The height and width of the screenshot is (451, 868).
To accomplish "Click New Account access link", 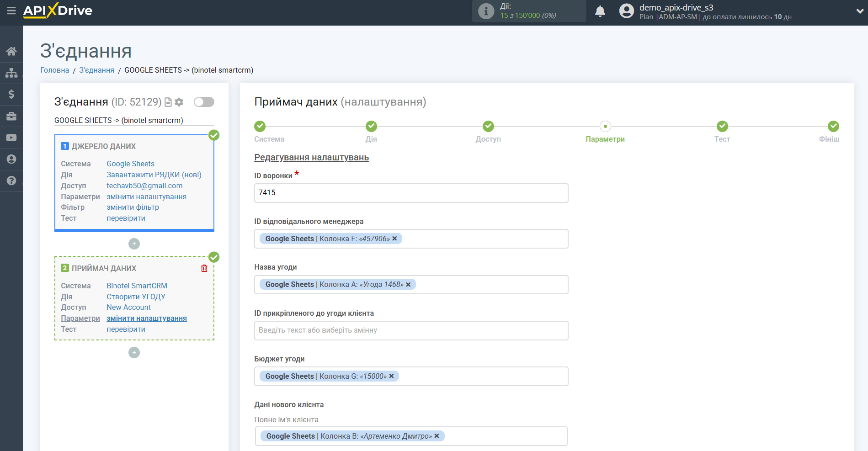I will 129,307.
